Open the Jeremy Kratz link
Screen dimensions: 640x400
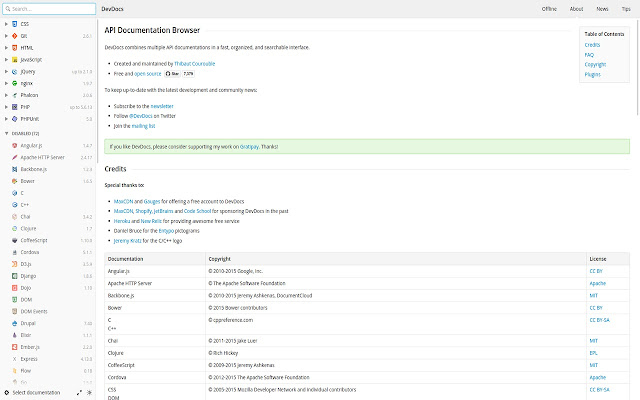[x=127, y=241]
